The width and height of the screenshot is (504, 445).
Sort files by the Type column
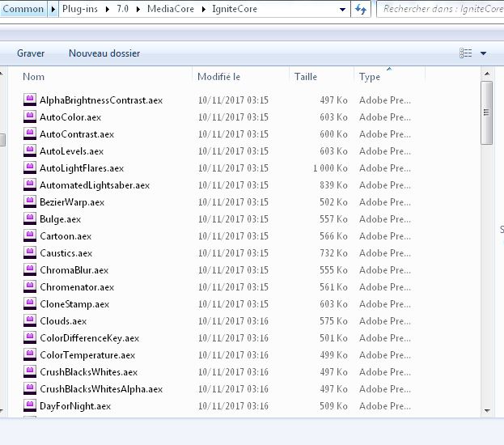tap(370, 77)
